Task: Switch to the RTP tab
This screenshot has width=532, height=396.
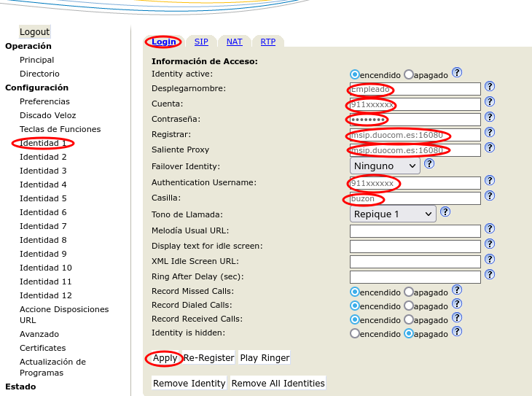Action: 268,42
